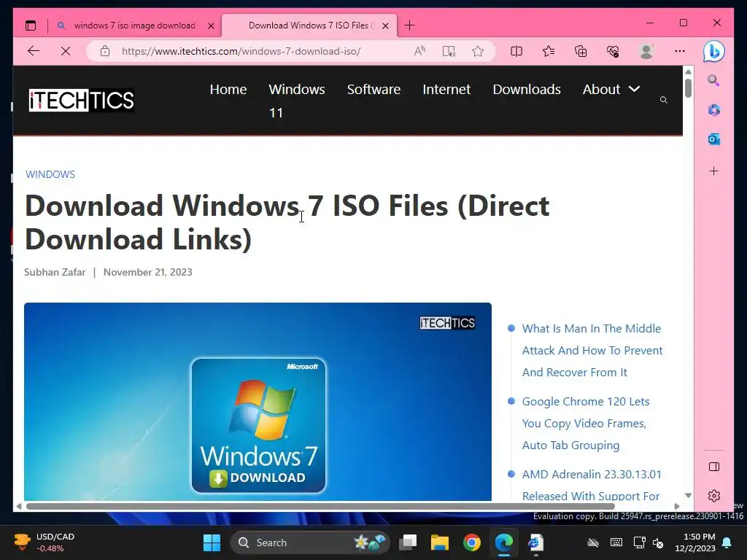Open sidebar Search icon

pos(713,80)
